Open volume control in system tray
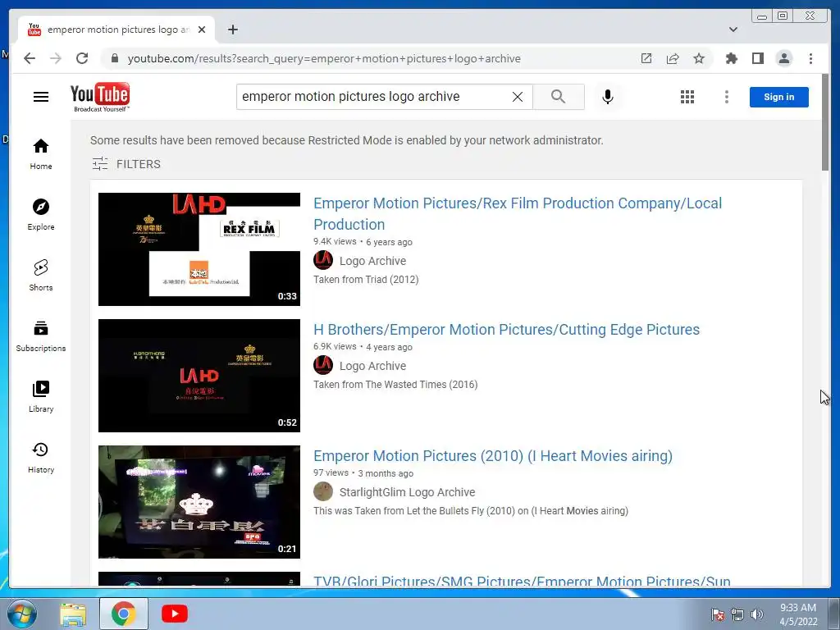The width and height of the screenshot is (840, 630). (x=756, y=614)
